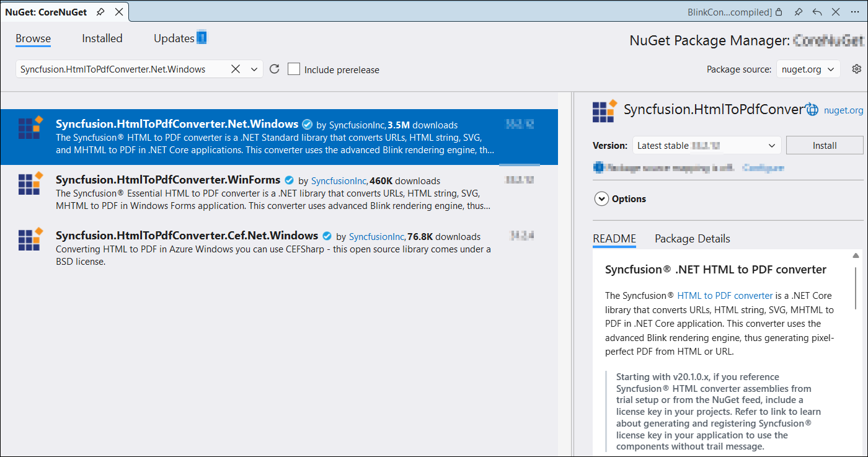This screenshot has height=457, width=868.
Task: Enable the Include prerelease checkbox
Action: pyautogui.click(x=294, y=69)
